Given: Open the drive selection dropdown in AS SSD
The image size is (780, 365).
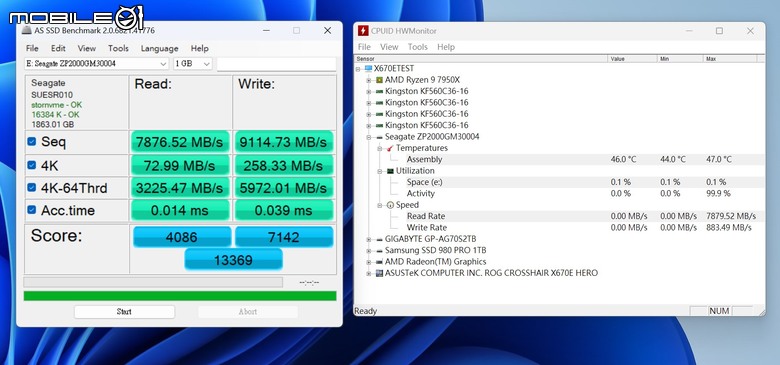Looking at the screenshot, I should (163, 64).
